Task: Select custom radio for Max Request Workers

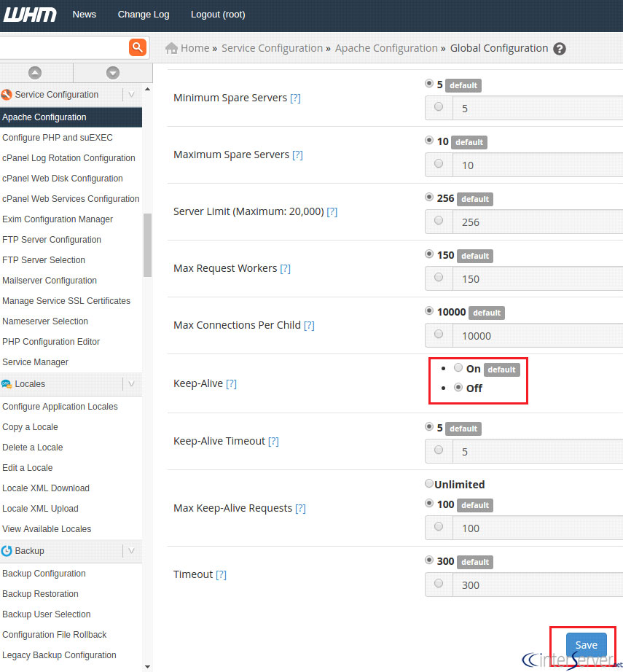Action: coord(439,277)
